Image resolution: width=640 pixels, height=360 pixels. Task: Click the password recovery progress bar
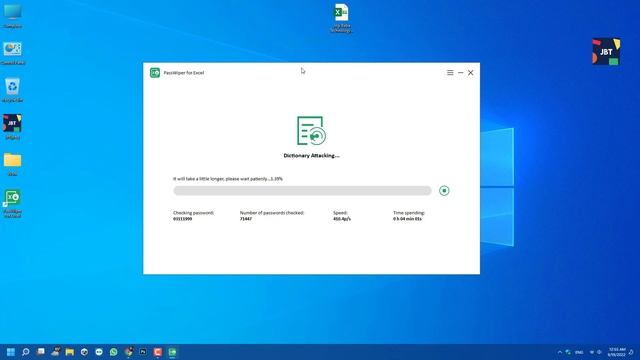(x=302, y=191)
